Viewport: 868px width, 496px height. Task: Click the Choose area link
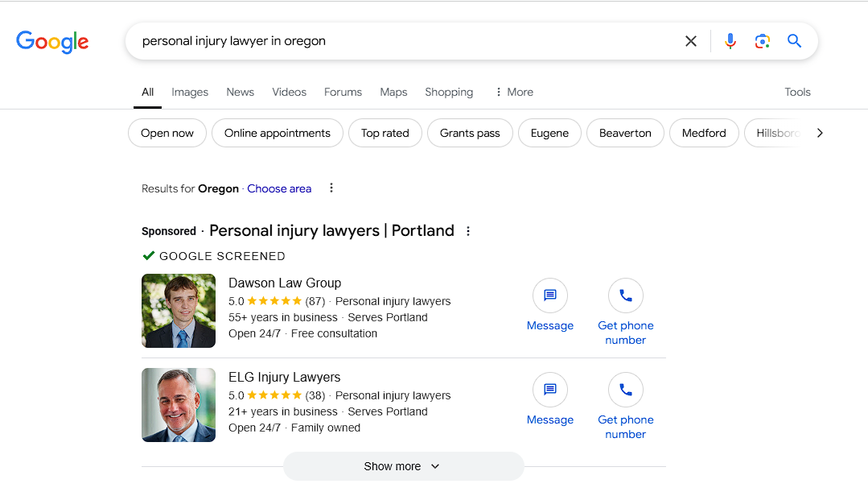pos(279,188)
